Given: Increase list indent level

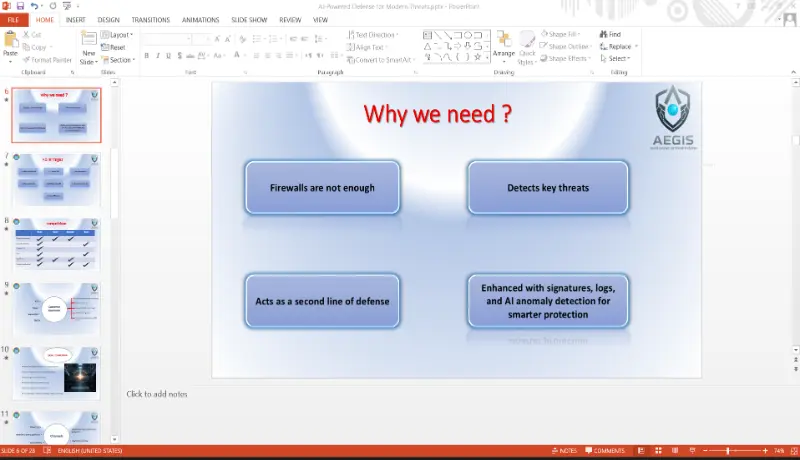Looking at the screenshot, I should click(305, 39).
